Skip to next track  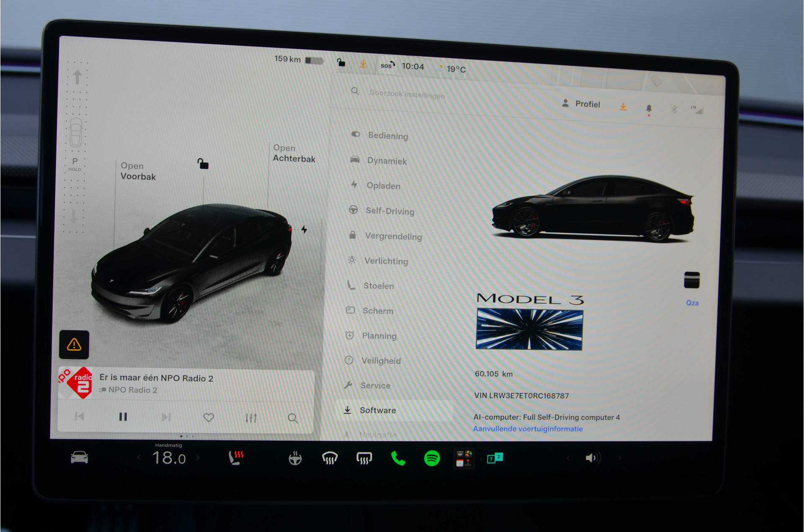point(166,417)
